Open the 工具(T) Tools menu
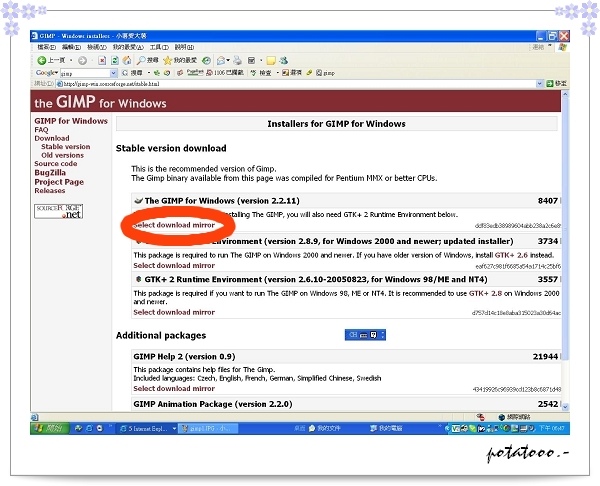Screen dimensions: 600x486 click(159, 47)
